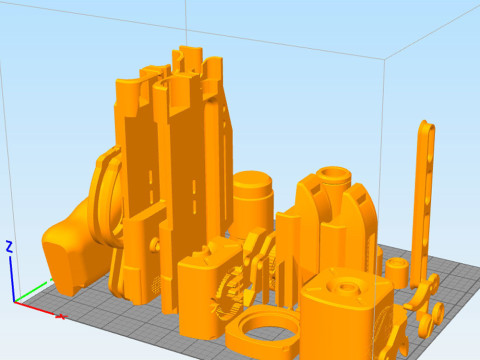Select the funnel tube between the two shells
The width and height of the screenshot is (480, 360).
click(334, 193)
